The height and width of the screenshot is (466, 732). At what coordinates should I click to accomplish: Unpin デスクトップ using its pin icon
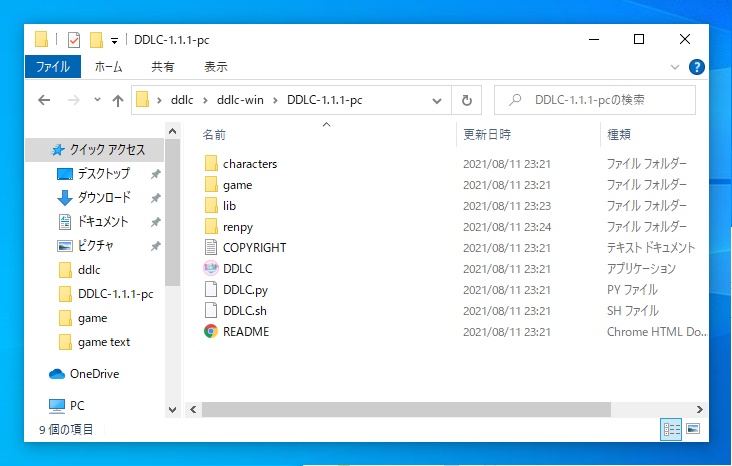[155, 174]
